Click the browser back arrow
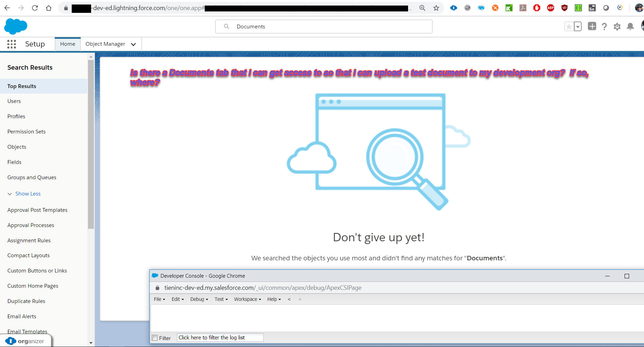Image resolution: width=644 pixels, height=347 pixels. pyautogui.click(x=7, y=8)
